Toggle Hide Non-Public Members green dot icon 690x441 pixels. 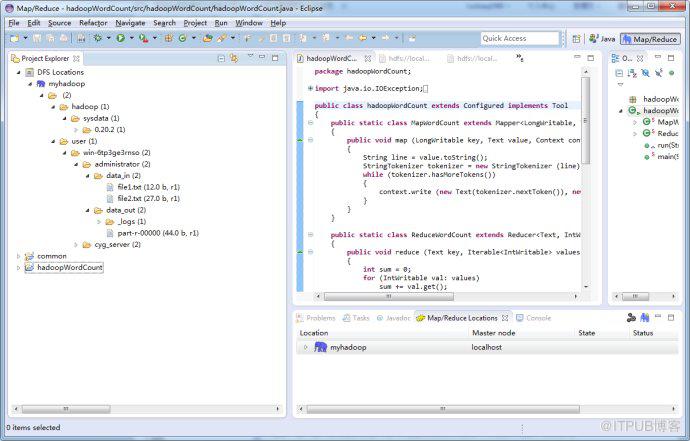pyautogui.click(x=672, y=73)
